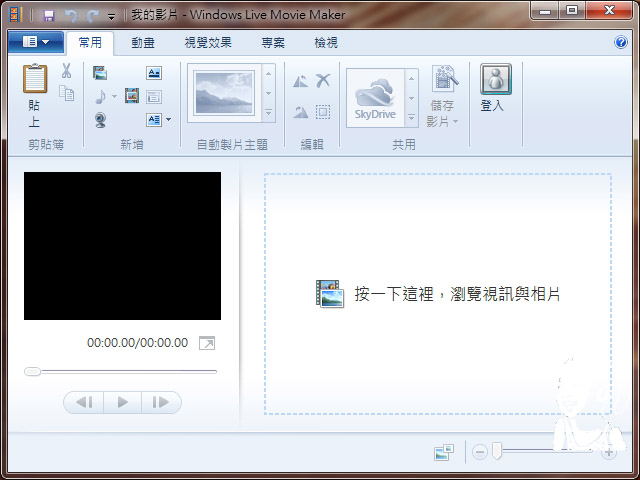
Task: Click the Remove X icon
Action: 323,80
